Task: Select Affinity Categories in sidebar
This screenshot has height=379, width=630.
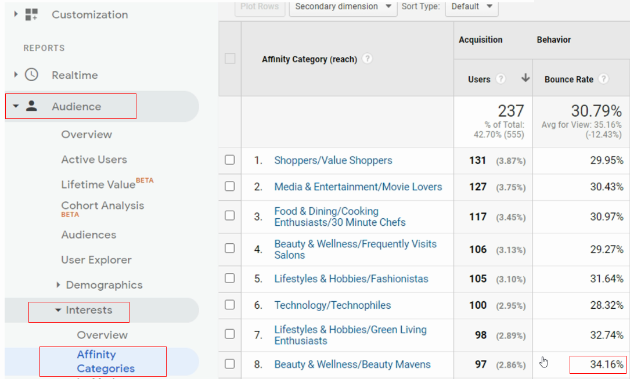Action: pos(105,361)
